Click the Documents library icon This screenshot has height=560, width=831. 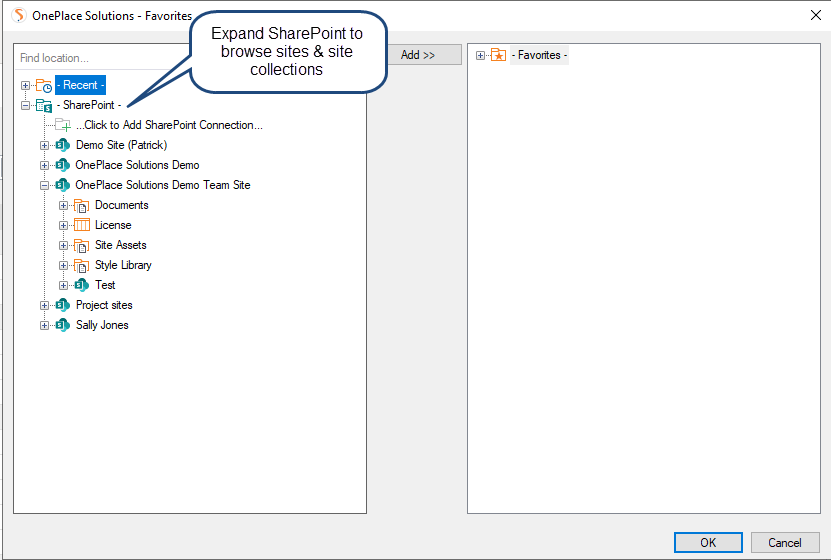82,206
